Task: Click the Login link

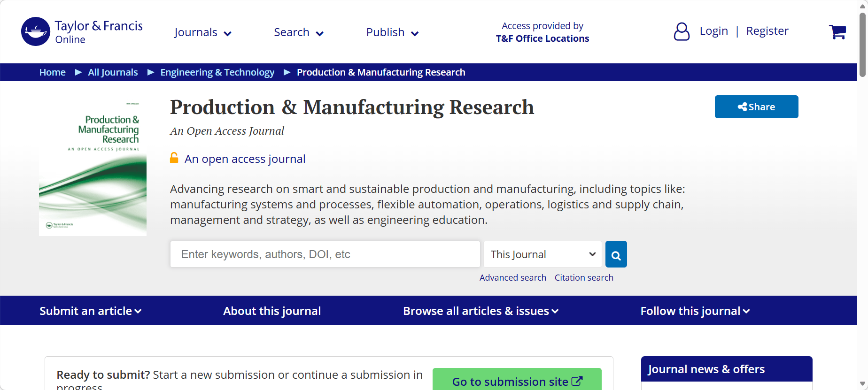Action: [x=713, y=31]
